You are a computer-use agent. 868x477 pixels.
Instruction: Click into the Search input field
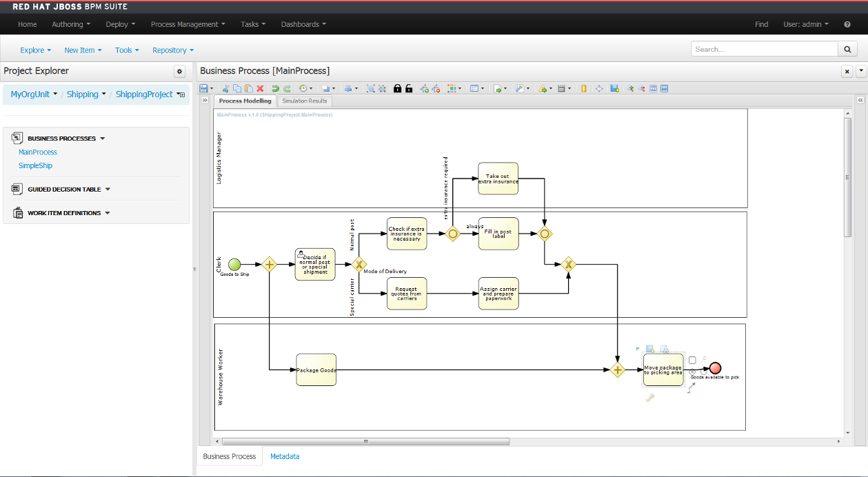[764, 49]
